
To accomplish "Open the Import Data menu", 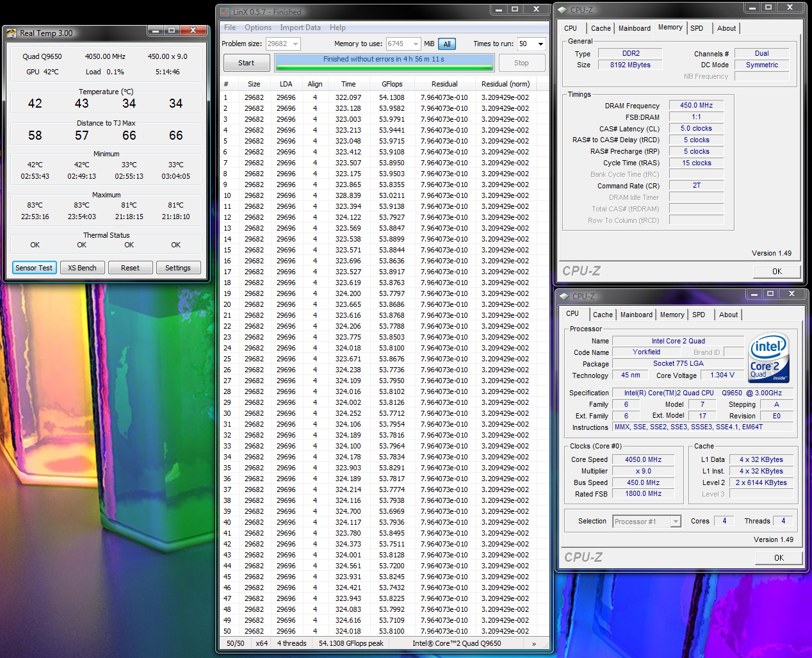I will (300, 28).
